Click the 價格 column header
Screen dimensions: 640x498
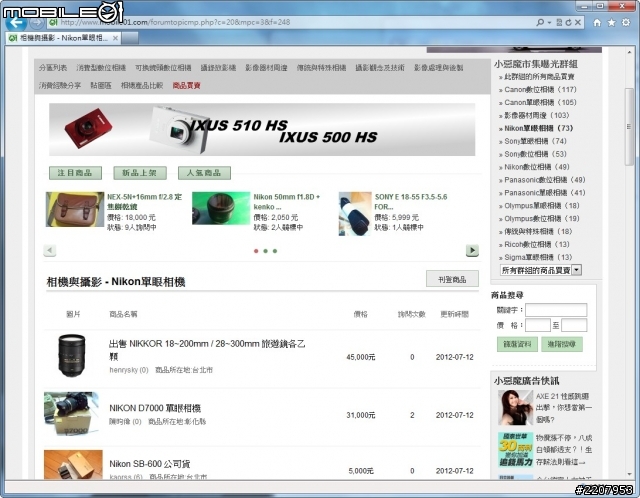pos(360,314)
